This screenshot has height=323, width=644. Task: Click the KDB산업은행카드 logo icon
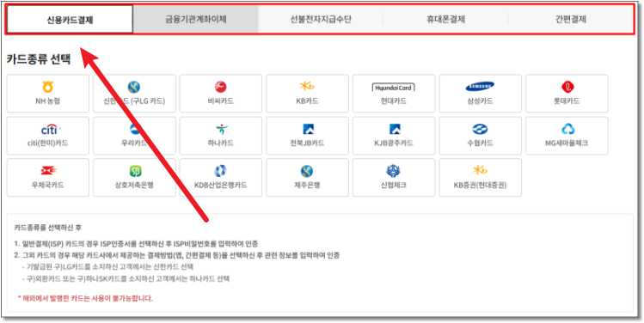221,171
